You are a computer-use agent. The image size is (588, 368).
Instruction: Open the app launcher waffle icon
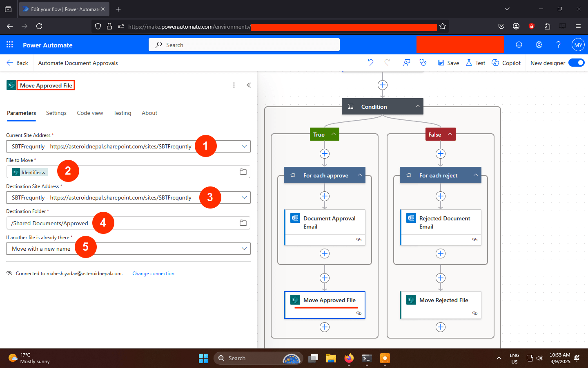(x=10, y=45)
